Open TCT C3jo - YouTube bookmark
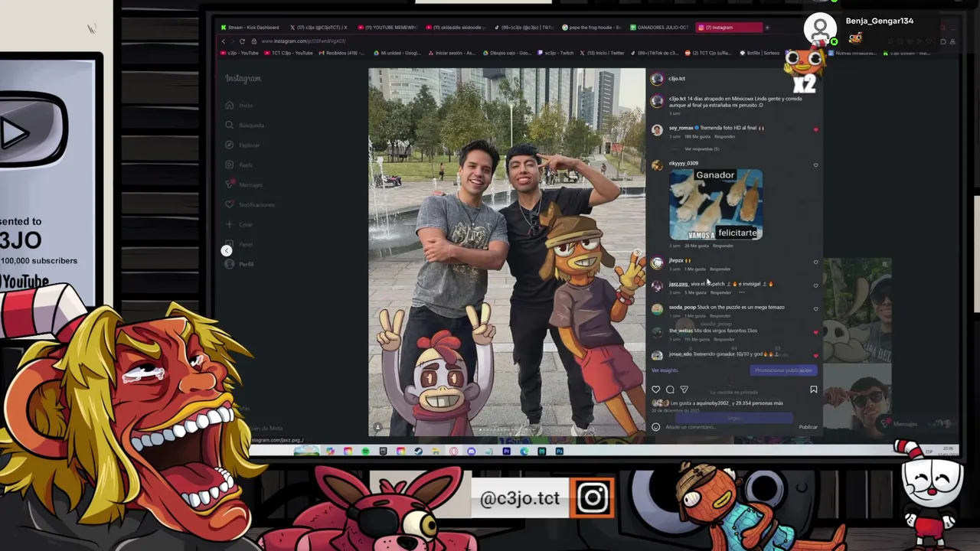Screen dimensions: 980x551 (x=288, y=53)
